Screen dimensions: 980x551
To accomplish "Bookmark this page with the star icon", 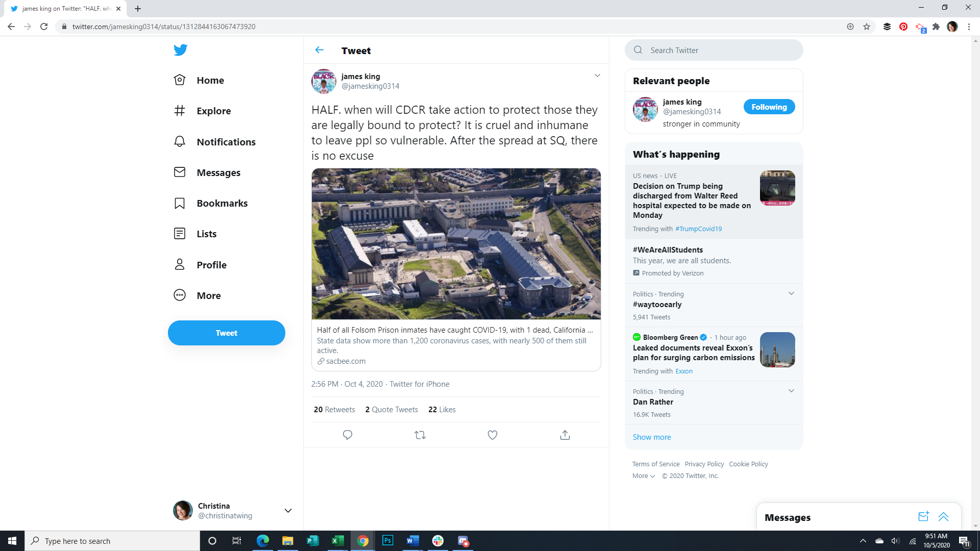I will [867, 27].
